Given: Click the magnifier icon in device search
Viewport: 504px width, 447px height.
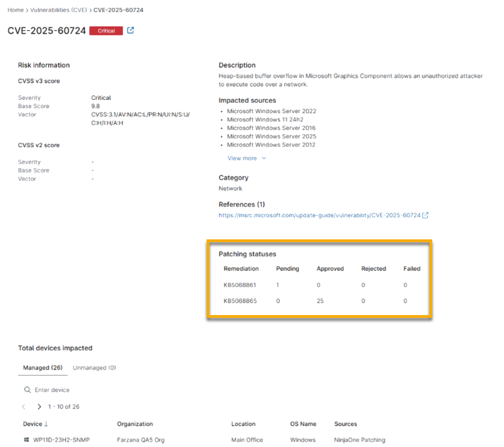Looking at the screenshot, I should pyautogui.click(x=27, y=390).
